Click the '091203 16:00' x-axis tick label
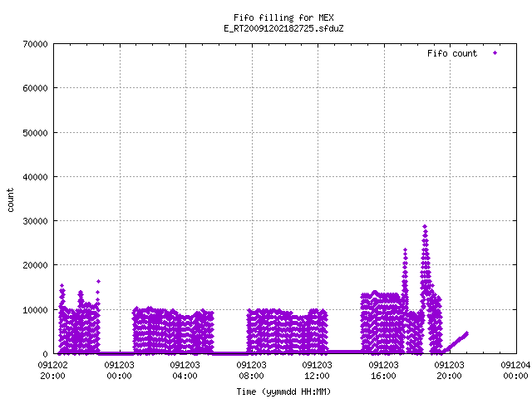Image resolution: width=532 pixels, height=399 pixels. tap(383, 370)
